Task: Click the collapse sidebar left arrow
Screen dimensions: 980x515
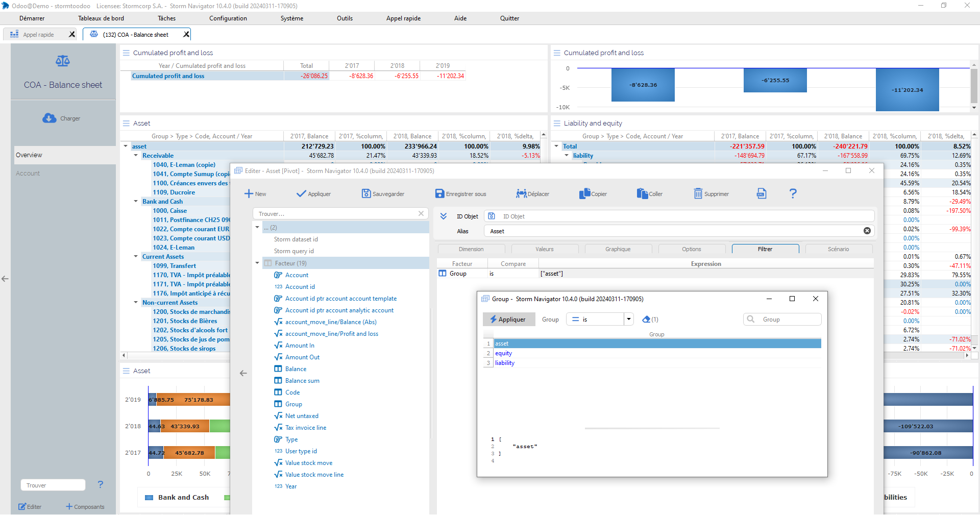Action: click(x=5, y=279)
